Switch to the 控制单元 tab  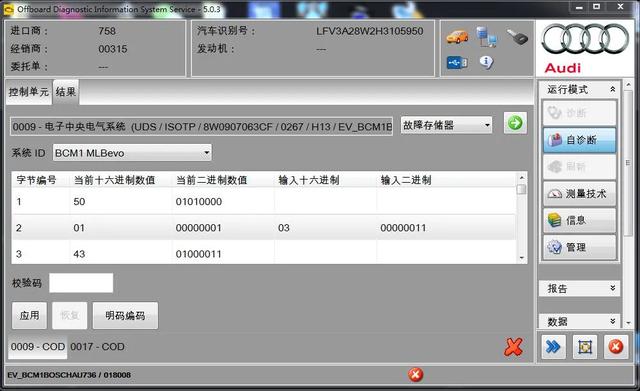click(29, 92)
